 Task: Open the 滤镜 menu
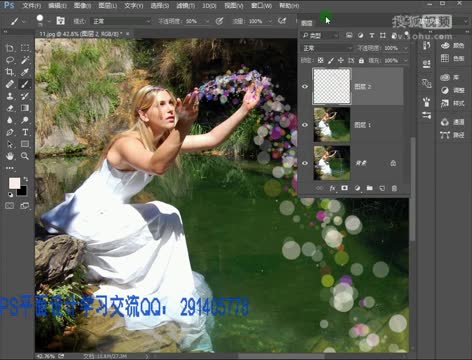point(185,6)
